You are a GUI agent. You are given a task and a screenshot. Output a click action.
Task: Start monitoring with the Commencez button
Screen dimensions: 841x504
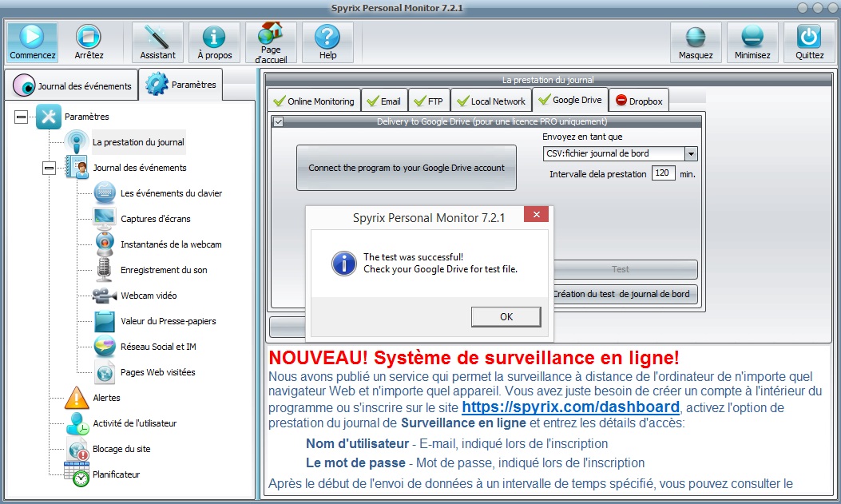[x=32, y=42]
